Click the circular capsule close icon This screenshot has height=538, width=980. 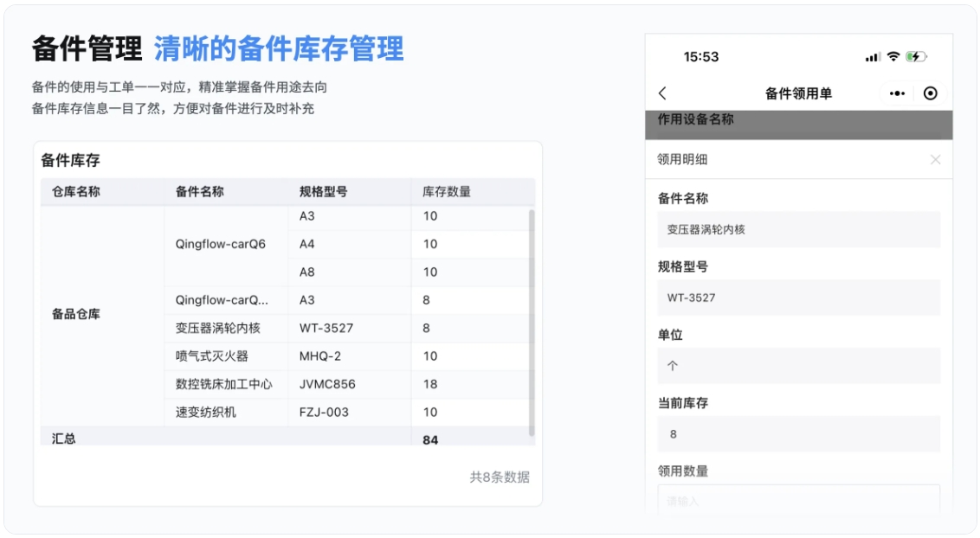[x=932, y=93]
